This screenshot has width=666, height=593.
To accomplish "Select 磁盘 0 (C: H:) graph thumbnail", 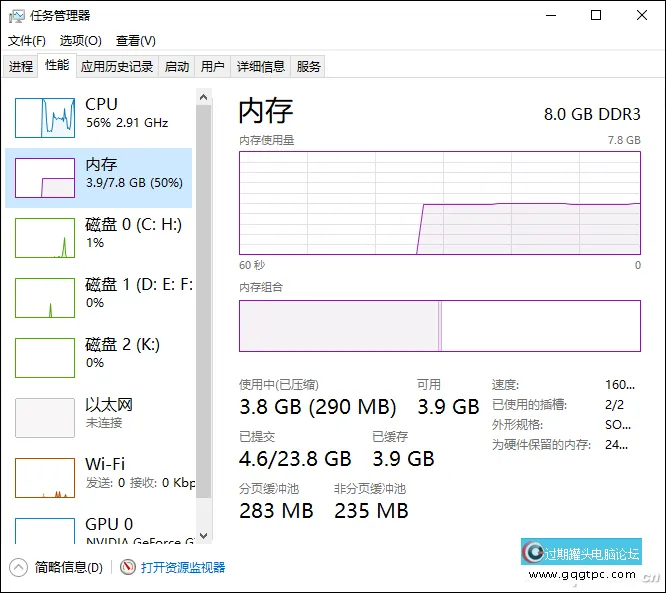I will [x=45, y=238].
